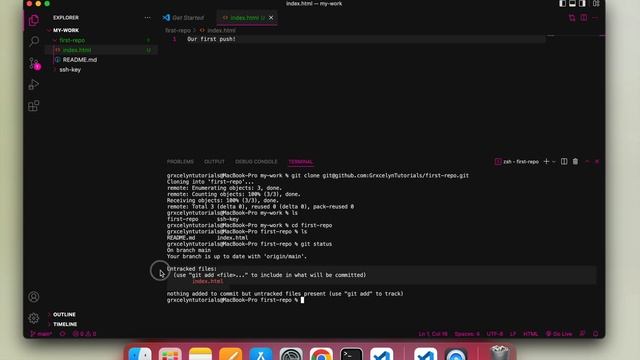Toggle primary side bar layout icon
The height and width of the screenshot is (360, 640).
click(562, 4)
